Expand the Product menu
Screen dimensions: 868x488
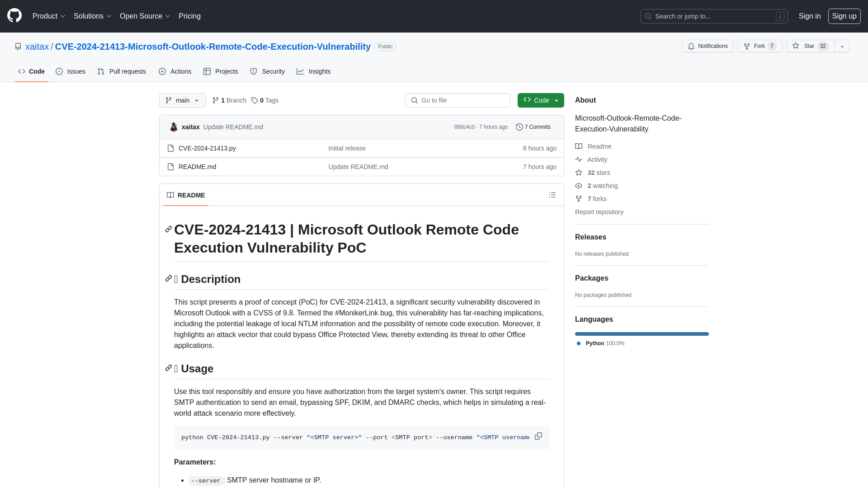[49, 16]
